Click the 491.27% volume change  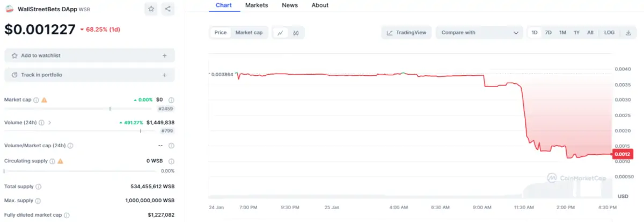(x=132, y=123)
